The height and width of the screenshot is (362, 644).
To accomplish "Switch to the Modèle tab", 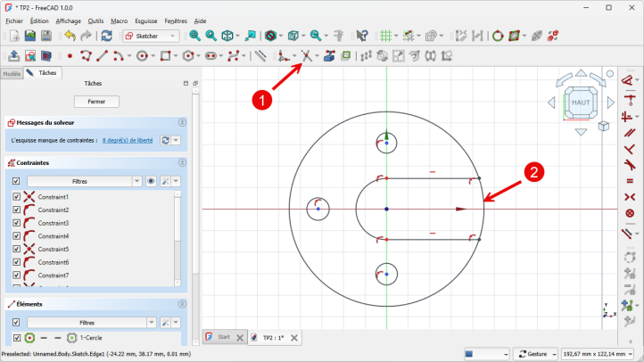I will [x=12, y=74].
